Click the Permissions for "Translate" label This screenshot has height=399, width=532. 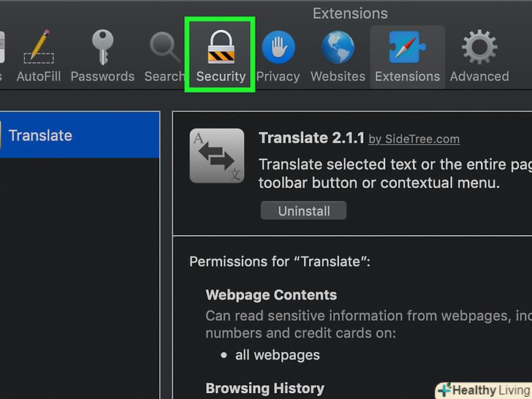point(279,262)
